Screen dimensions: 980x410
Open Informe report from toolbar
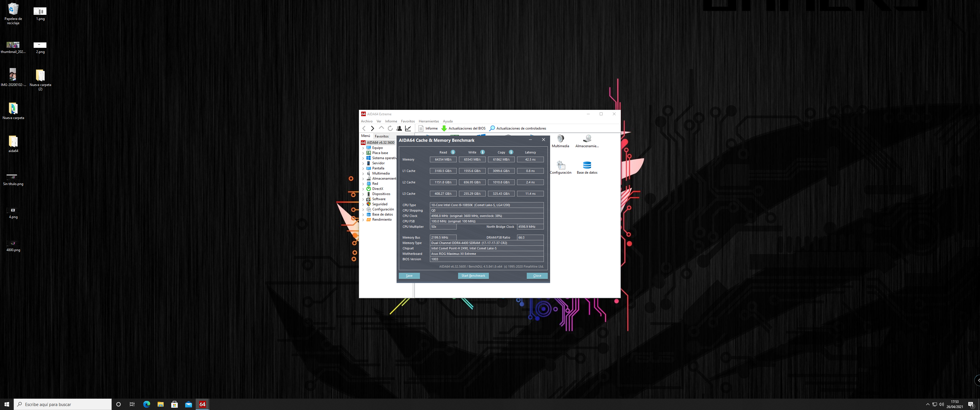pyautogui.click(x=428, y=128)
